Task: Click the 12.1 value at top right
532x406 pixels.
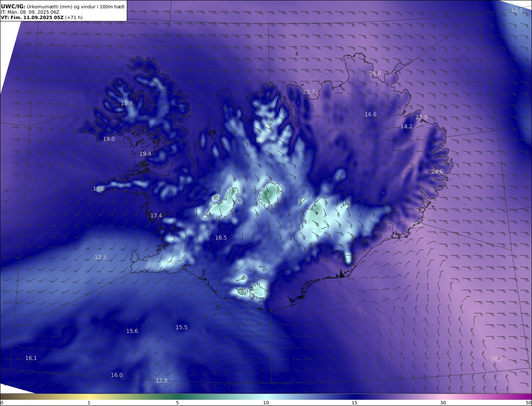Action: click(517, 10)
